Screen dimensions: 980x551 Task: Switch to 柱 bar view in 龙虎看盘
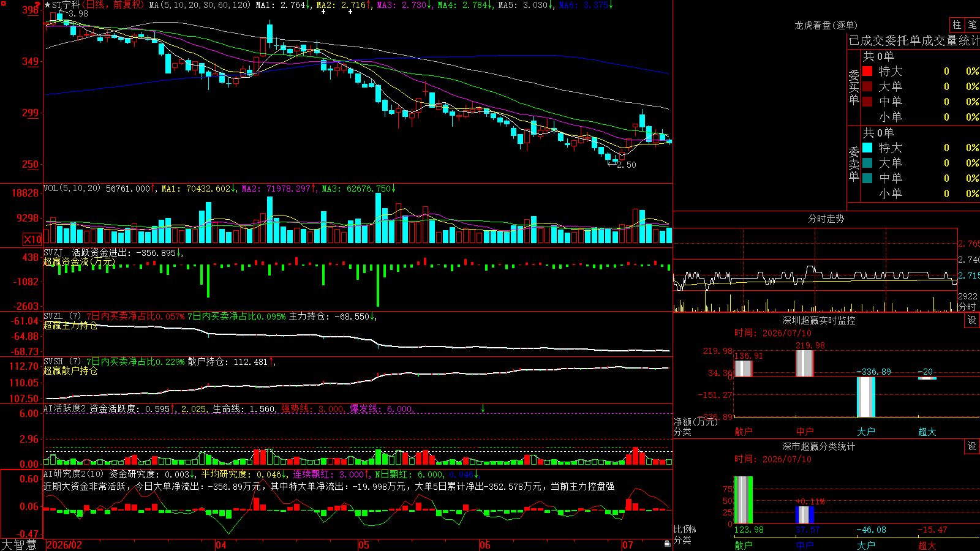coord(957,24)
